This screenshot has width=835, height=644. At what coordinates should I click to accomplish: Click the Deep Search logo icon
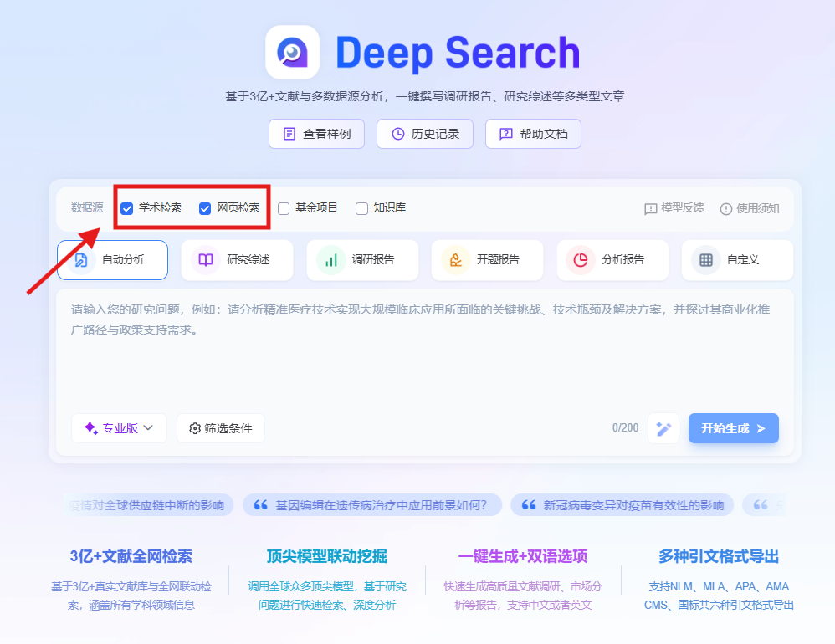coord(292,52)
